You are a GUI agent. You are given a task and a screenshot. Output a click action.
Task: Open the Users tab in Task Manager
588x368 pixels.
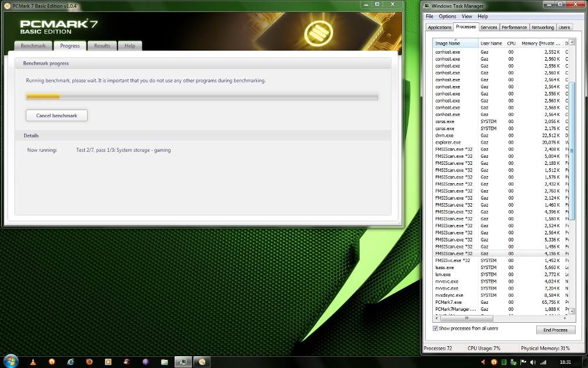click(564, 28)
